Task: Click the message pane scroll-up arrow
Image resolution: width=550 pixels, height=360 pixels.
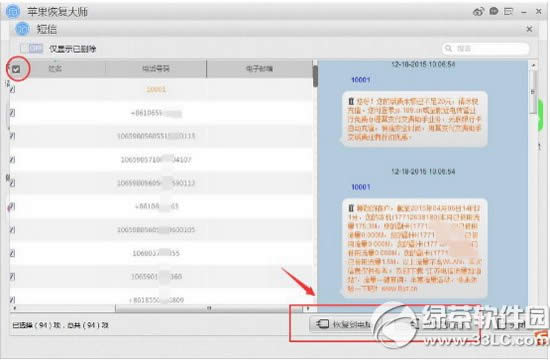Action: (x=533, y=65)
